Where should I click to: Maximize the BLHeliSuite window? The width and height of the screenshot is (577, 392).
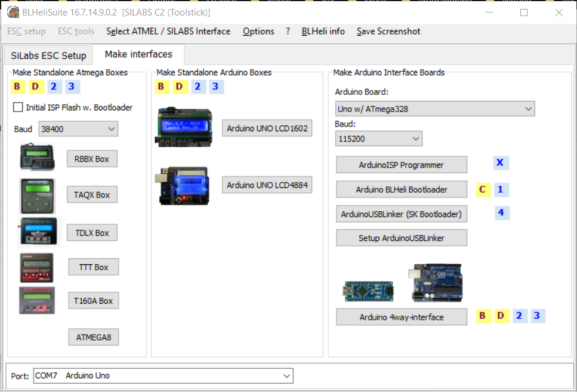pyautogui.click(x=524, y=13)
